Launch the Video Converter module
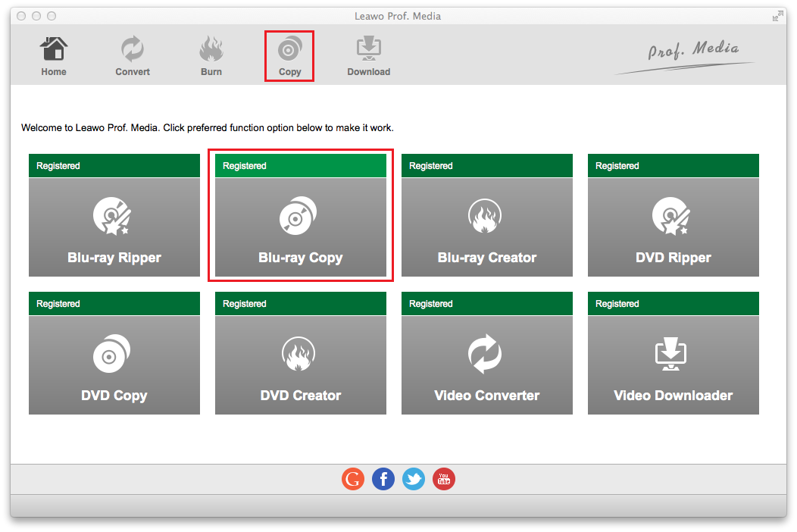Image resolution: width=797 pixels, height=532 pixels. 487,365
